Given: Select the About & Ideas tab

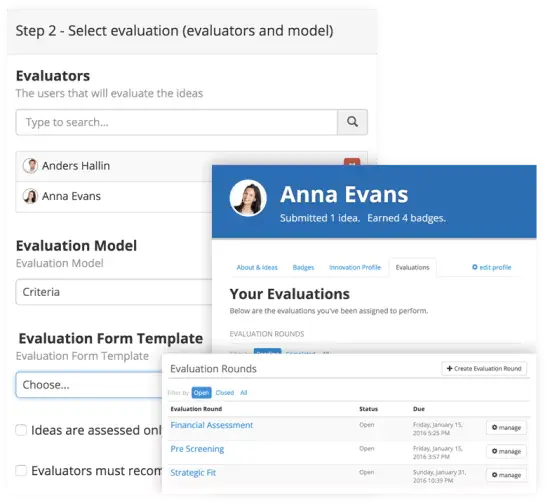Looking at the screenshot, I should 257,268.
